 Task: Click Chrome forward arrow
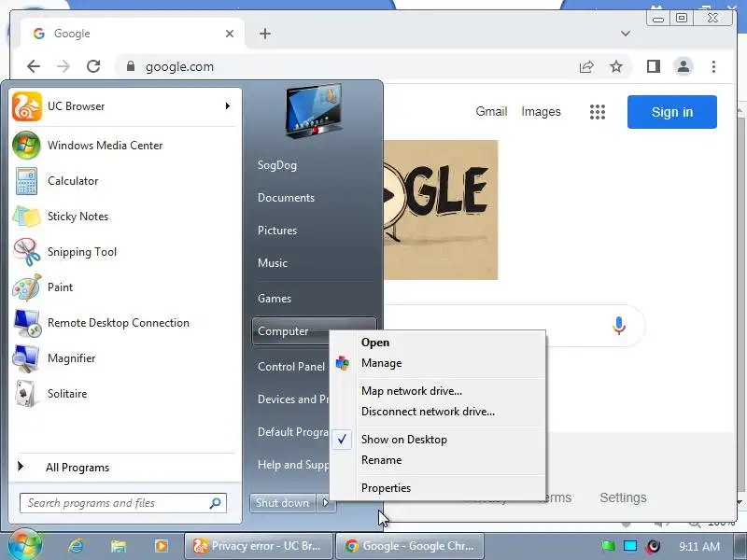(63, 66)
